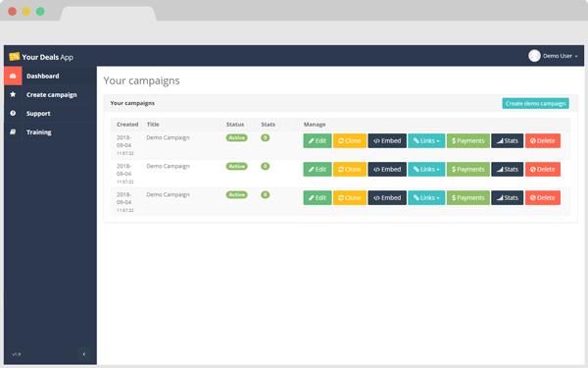Viewport: 588px width, 368px height.
Task: Edit the second Demo Campaign row
Action: [318, 170]
